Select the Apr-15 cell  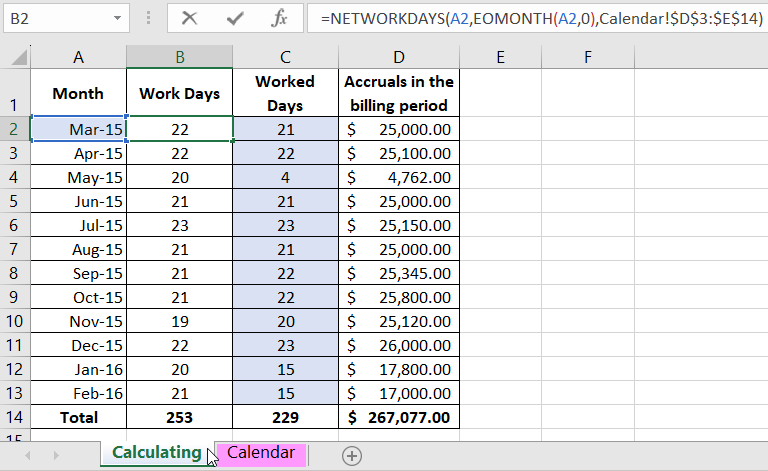click(x=78, y=153)
